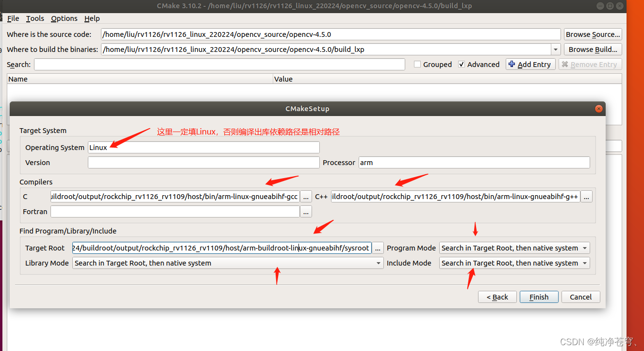Click Add Entry button
Screen dimensions: 644x351
(x=530, y=65)
